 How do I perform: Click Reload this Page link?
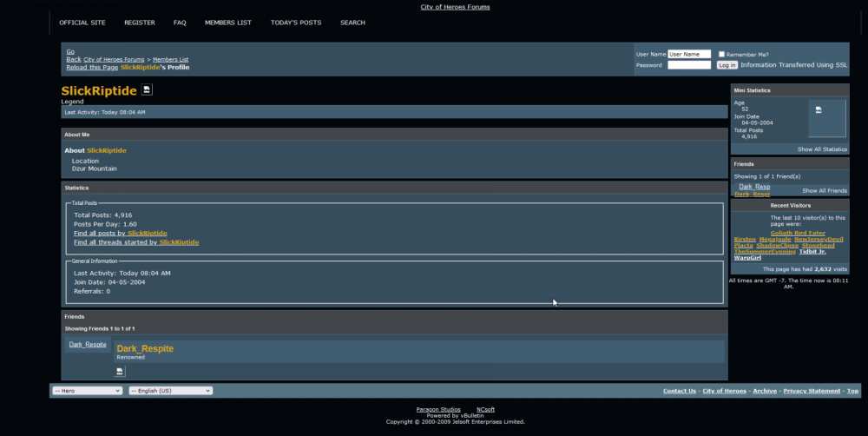pyautogui.click(x=92, y=67)
